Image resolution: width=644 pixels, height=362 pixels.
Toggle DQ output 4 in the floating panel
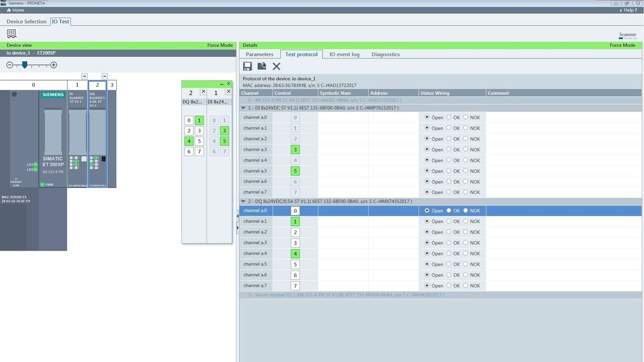click(x=188, y=141)
